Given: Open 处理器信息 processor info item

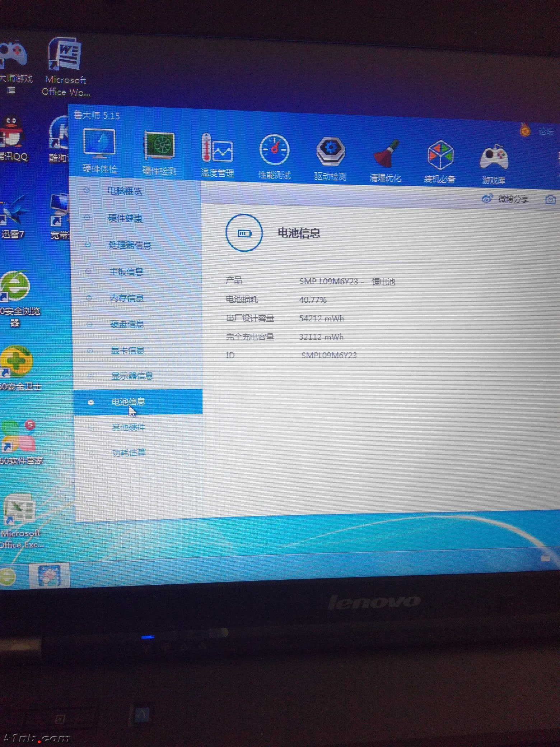Looking at the screenshot, I should [130, 245].
